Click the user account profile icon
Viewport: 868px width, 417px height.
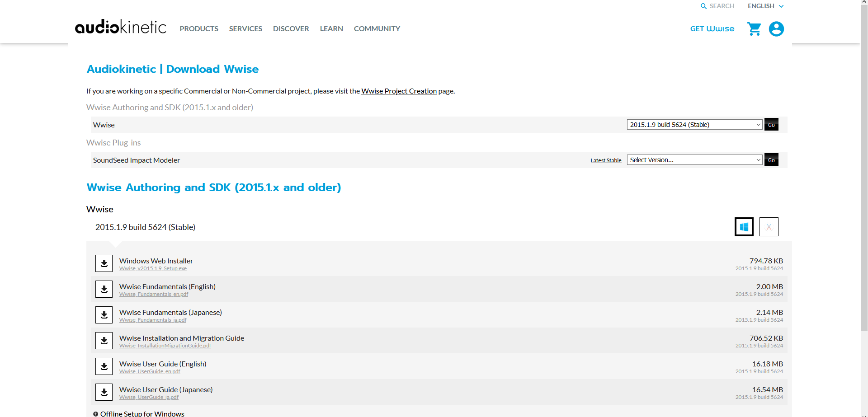(776, 29)
